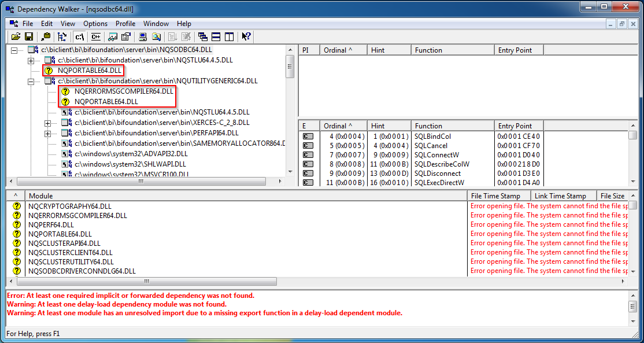Collapse the NQUTILITYGENERIC64.DLL tree node
The height and width of the screenshot is (343, 644).
tap(31, 81)
